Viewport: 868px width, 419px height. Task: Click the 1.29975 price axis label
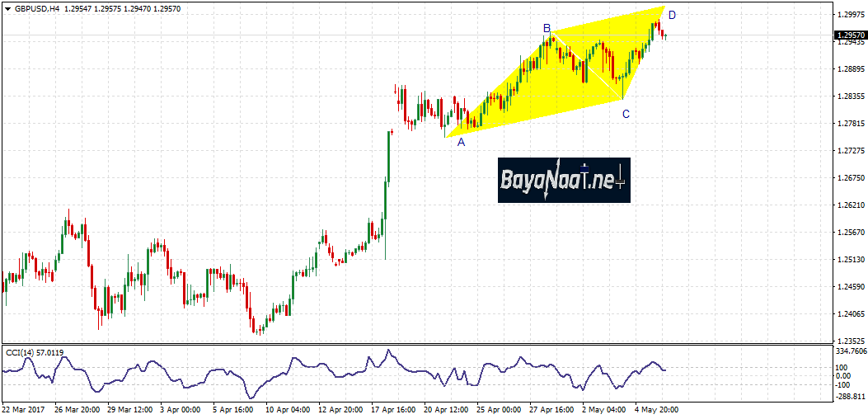[850, 15]
